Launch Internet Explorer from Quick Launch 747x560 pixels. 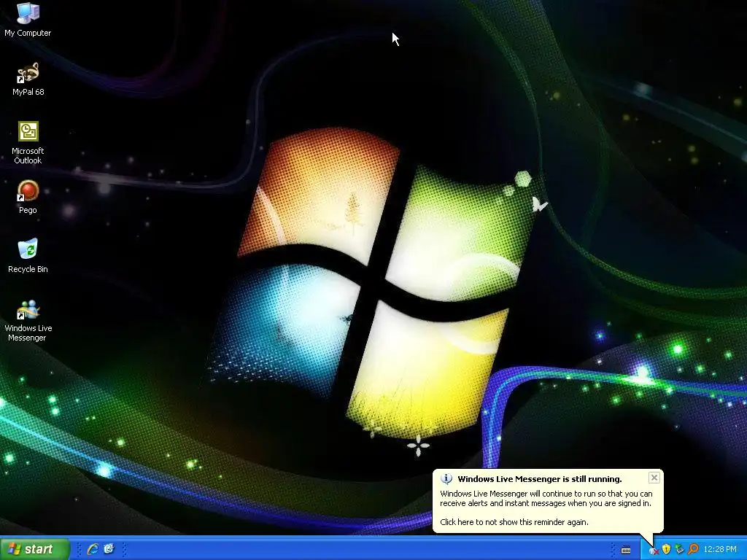(93, 549)
